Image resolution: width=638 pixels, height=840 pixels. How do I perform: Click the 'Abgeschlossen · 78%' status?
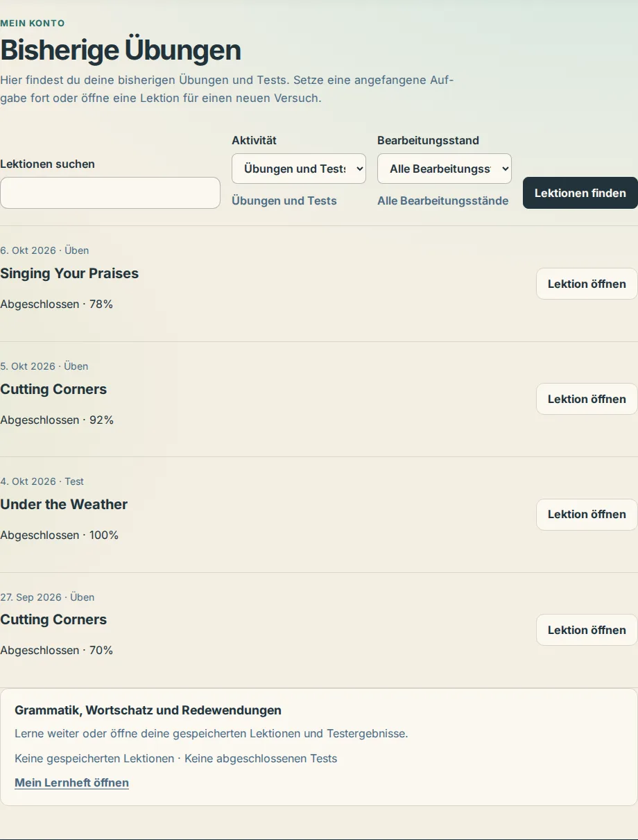(x=57, y=304)
